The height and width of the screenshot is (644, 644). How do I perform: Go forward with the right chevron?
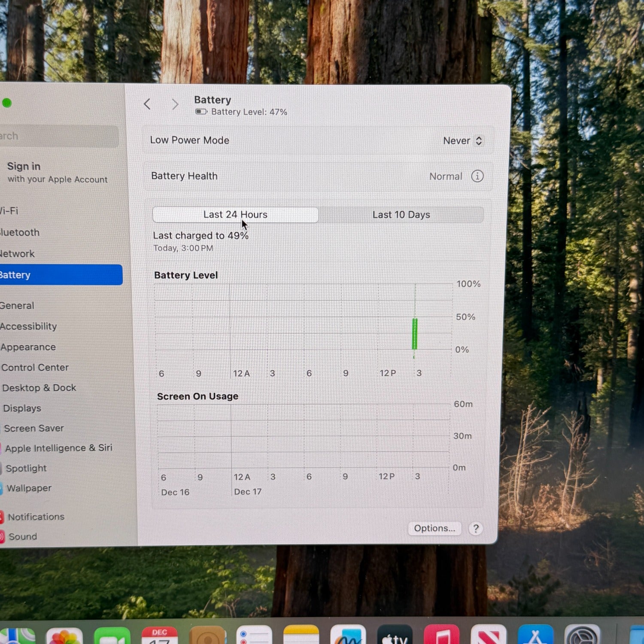click(175, 104)
